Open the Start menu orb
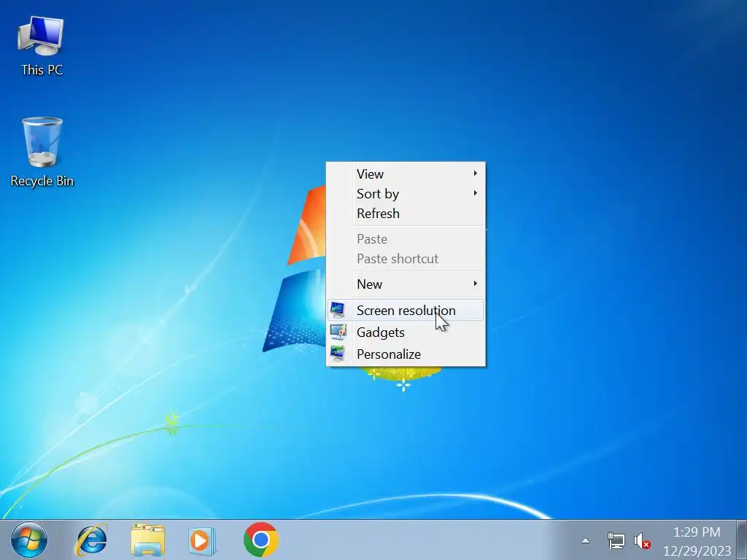The height and width of the screenshot is (560, 747). (x=29, y=540)
